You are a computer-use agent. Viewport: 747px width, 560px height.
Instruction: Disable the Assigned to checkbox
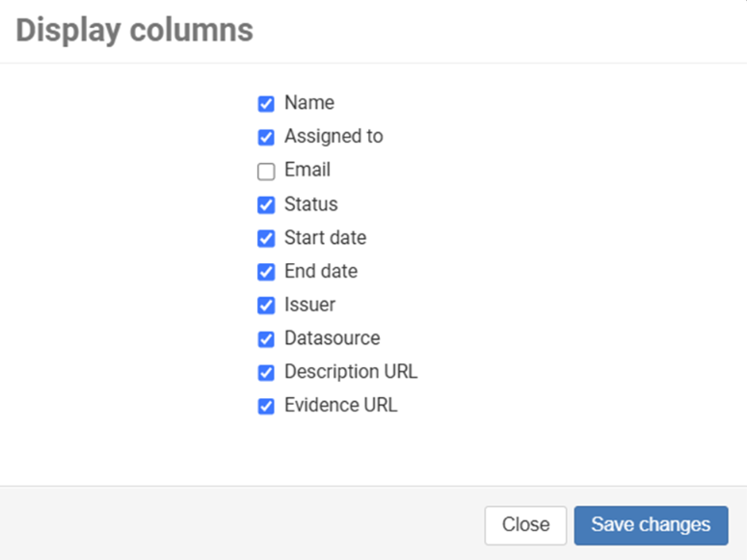click(266, 138)
